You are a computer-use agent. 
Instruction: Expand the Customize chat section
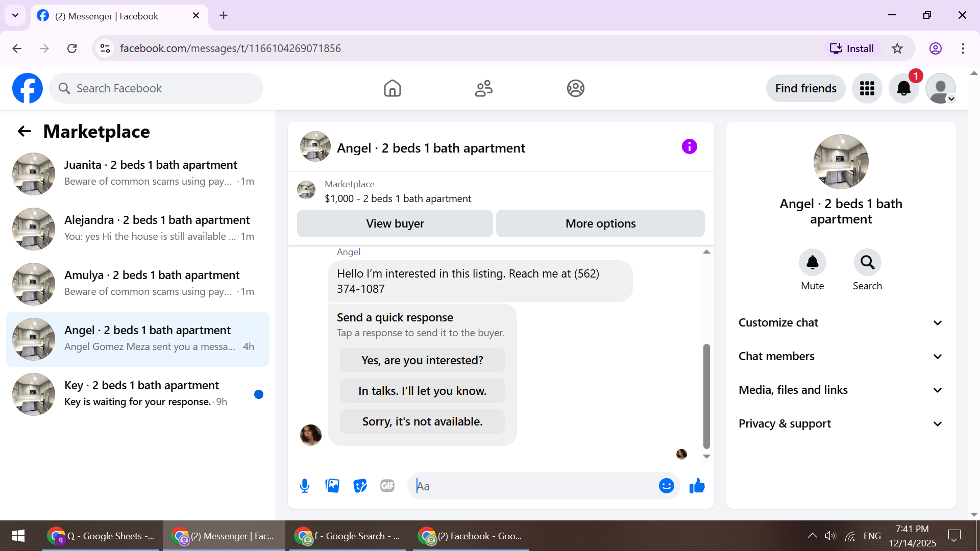pyautogui.click(x=841, y=322)
